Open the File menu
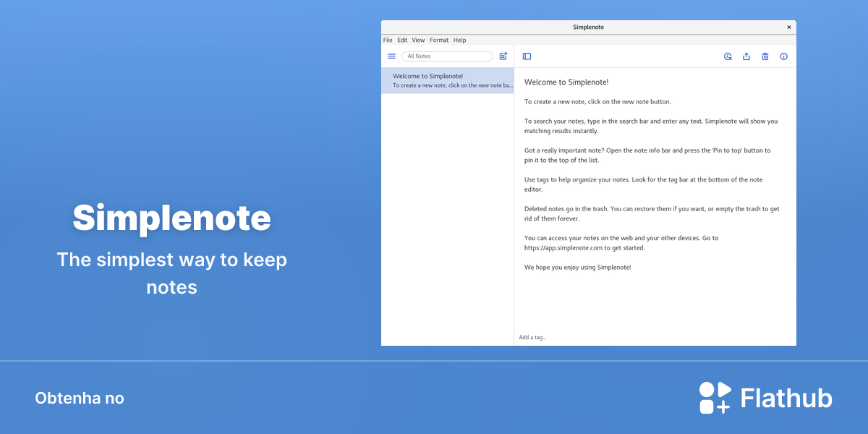Image resolution: width=868 pixels, height=434 pixels. (x=388, y=41)
